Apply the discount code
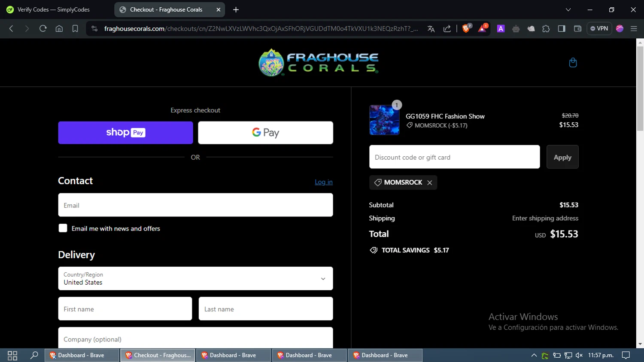 coord(562,157)
